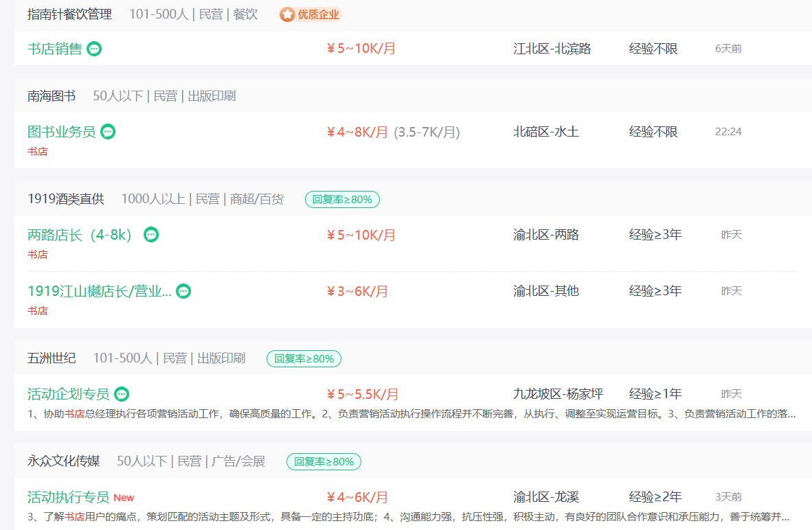This screenshot has width=812, height=530.
Task: Open the 图书业务员 job listing
Action: pos(62,131)
